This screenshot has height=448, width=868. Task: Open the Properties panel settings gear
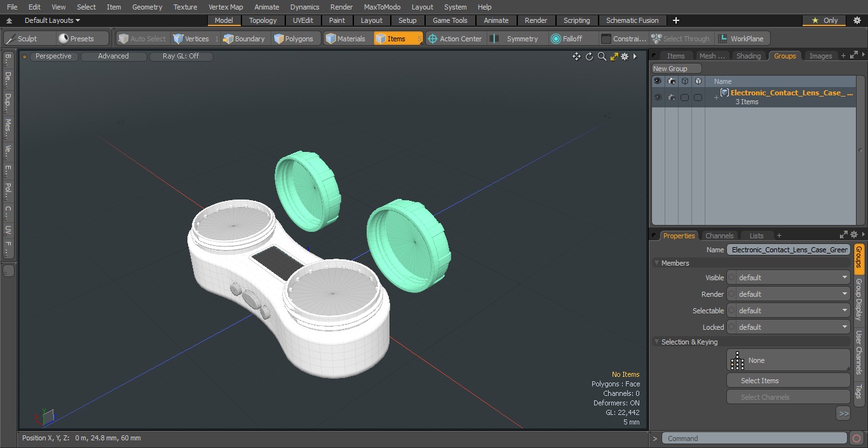854,235
